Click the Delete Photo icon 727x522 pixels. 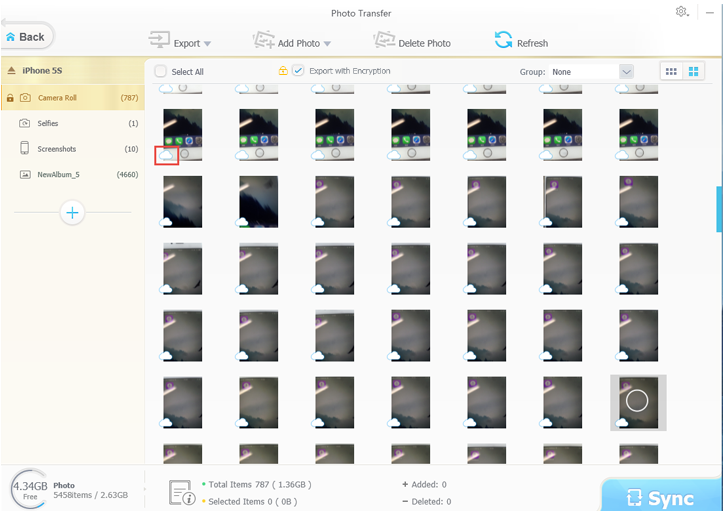[x=384, y=39]
